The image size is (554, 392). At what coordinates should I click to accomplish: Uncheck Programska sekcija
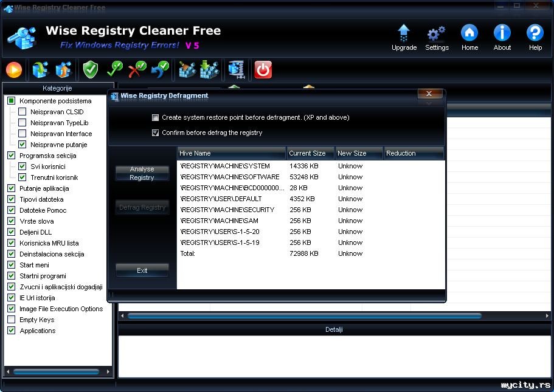(12, 156)
